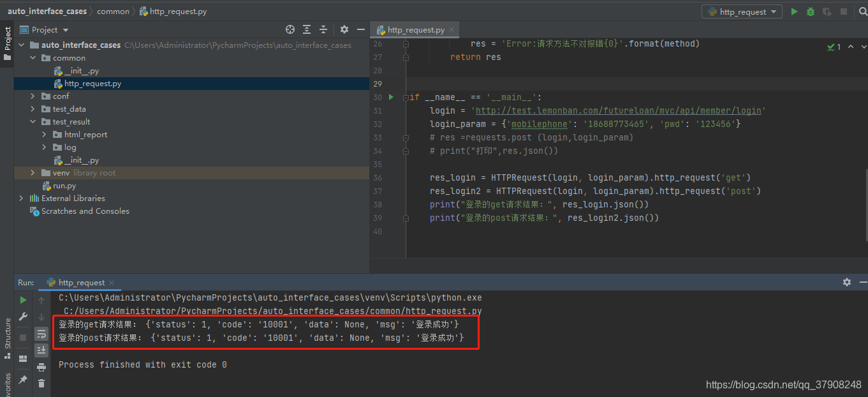
Task: Locate the opened file with the target icon
Action: [x=290, y=29]
